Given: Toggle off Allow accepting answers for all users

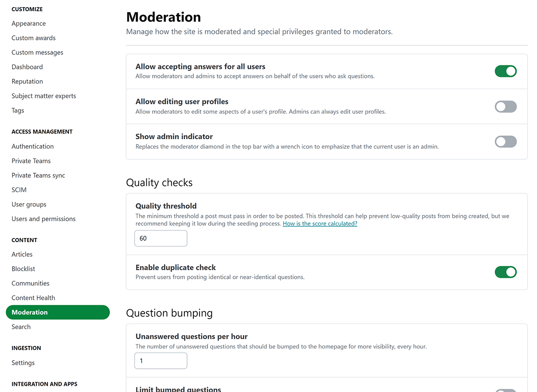Looking at the screenshot, I should 506,71.
